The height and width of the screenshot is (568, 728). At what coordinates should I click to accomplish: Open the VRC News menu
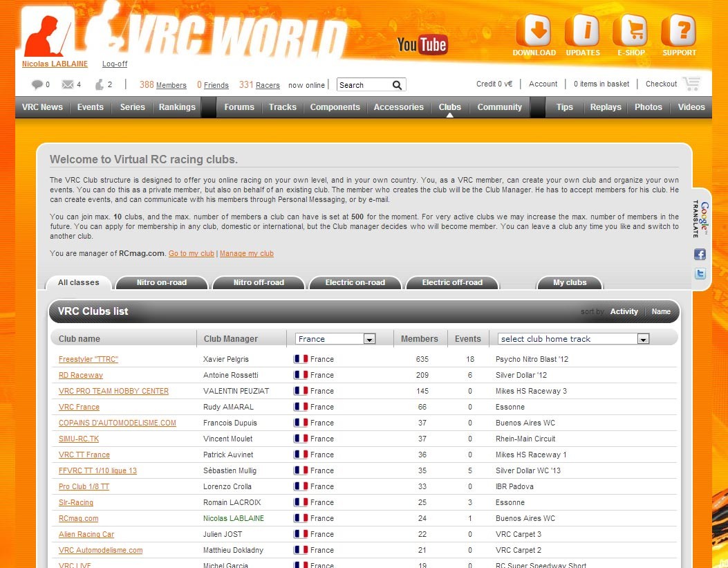[x=42, y=107]
